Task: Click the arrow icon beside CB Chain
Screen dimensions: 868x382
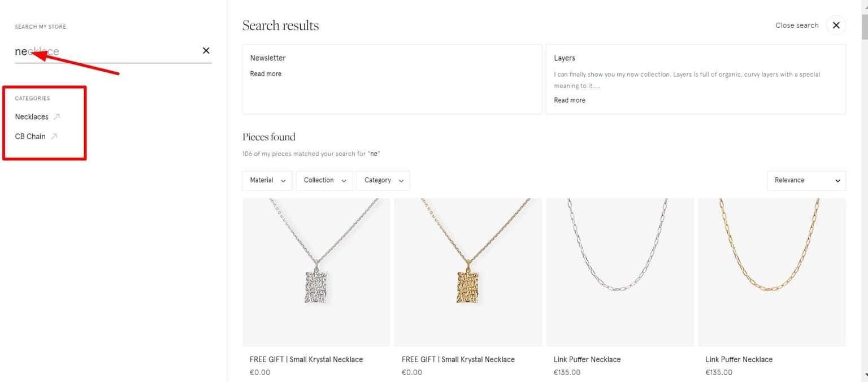Action: pyautogui.click(x=54, y=136)
